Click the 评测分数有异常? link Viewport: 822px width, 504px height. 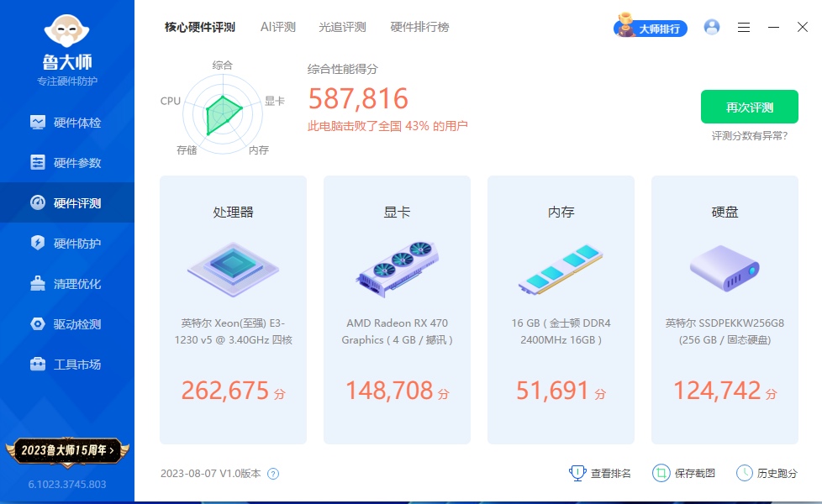pos(750,136)
